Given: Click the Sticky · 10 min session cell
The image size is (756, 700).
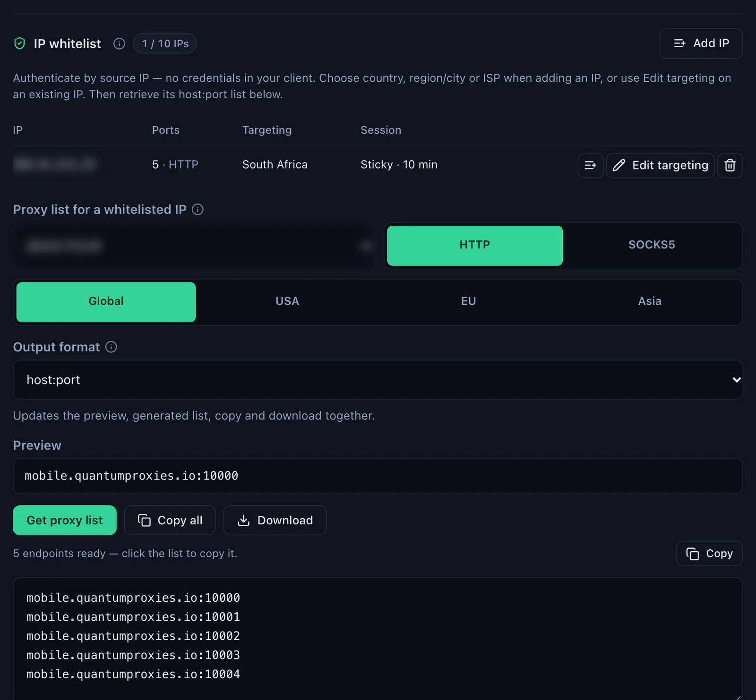Looking at the screenshot, I should tap(399, 165).
